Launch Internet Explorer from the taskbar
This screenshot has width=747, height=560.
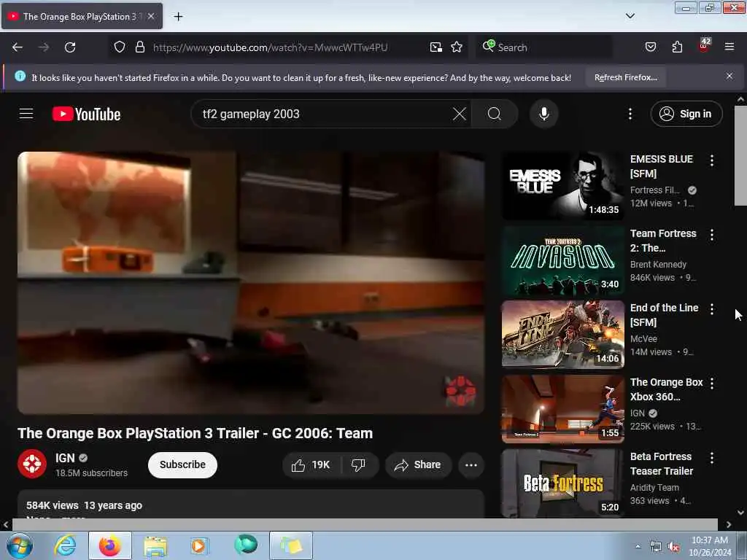pos(65,545)
